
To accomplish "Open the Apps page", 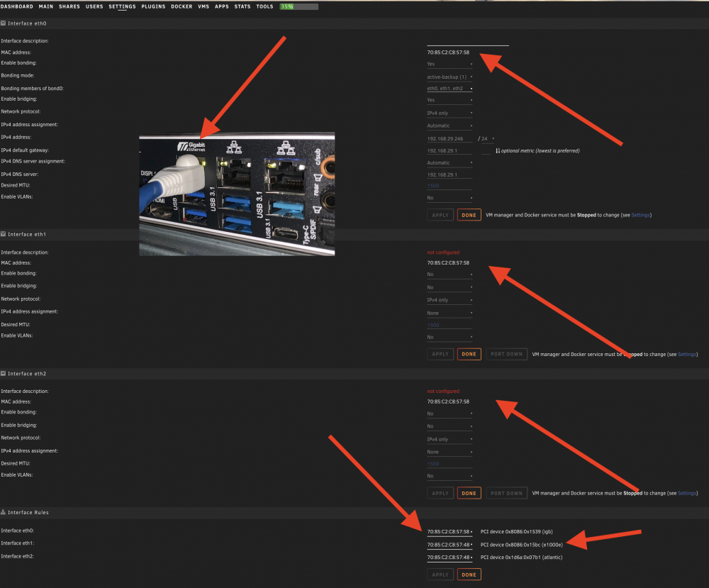I will pos(221,6).
